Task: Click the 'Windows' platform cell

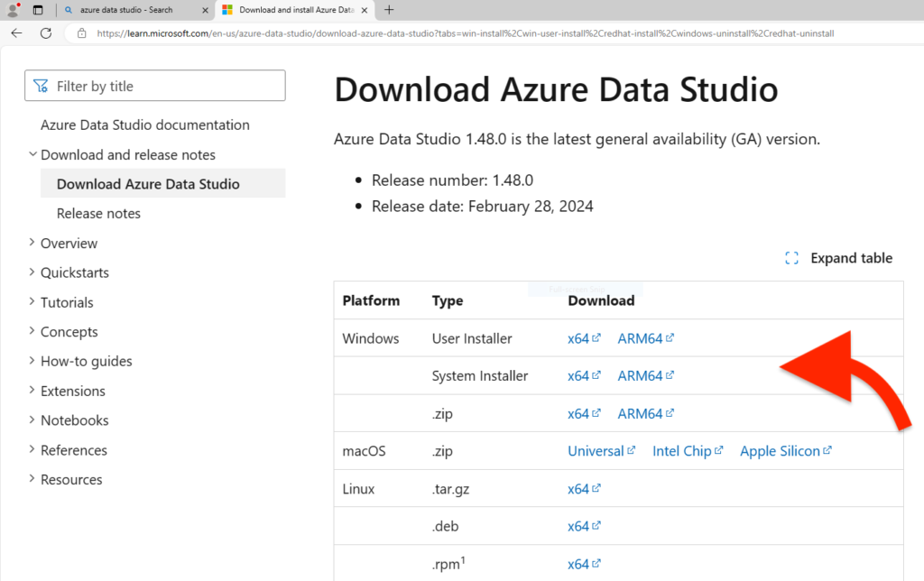Action: tap(371, 339)
